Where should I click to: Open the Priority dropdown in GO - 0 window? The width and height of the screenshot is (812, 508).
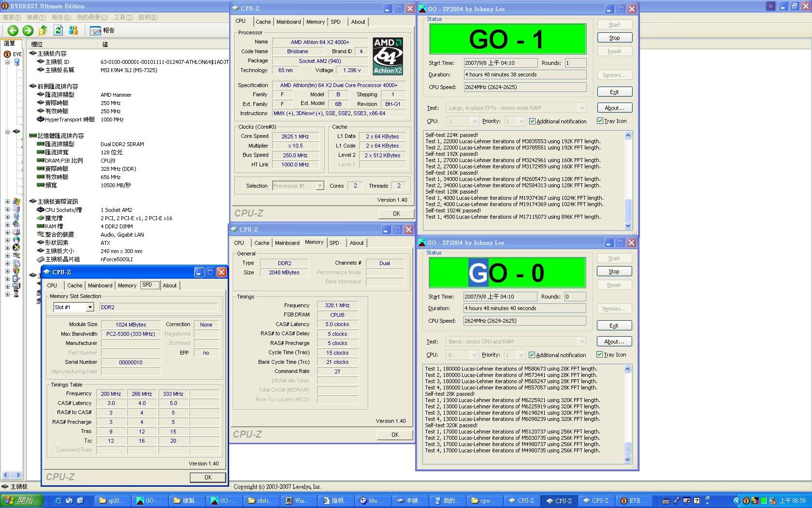521,355
